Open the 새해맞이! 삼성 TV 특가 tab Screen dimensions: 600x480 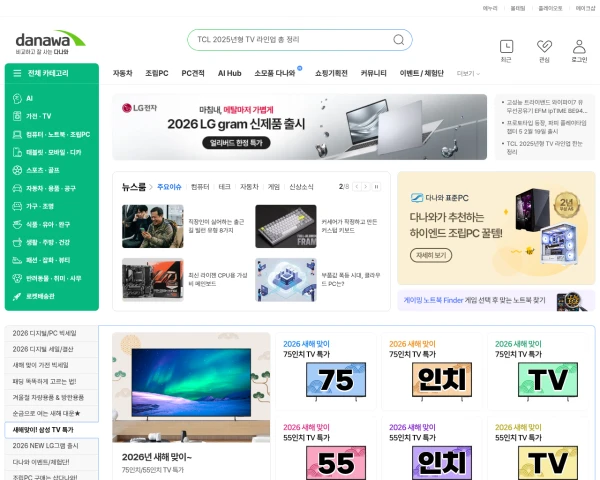point(51,430)
